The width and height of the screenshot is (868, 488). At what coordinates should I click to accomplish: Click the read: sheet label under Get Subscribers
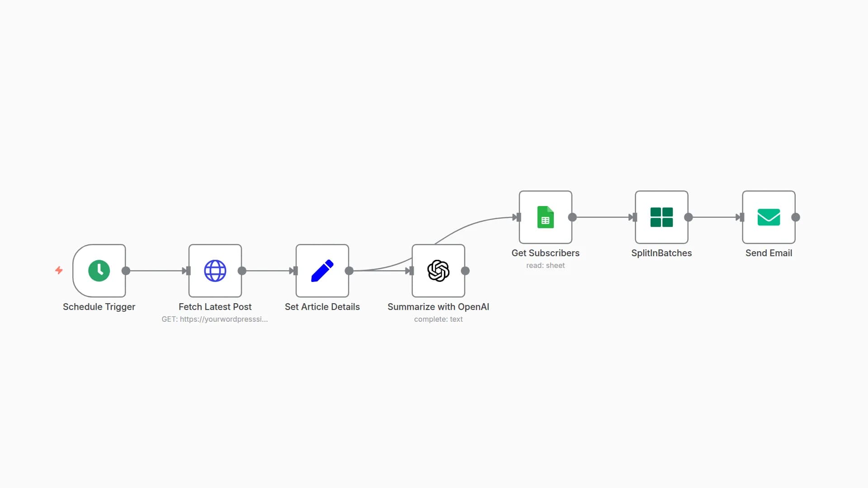pos(545,266)
